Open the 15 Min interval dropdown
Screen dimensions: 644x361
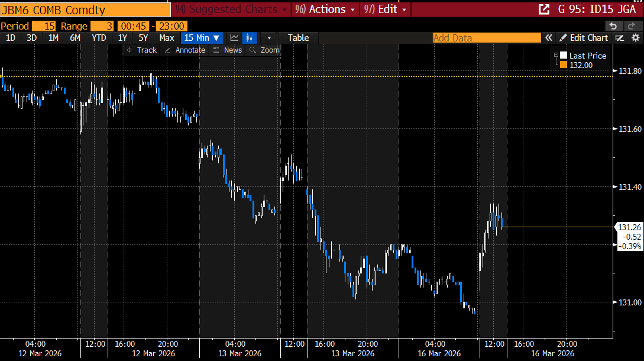coord(202,38)
